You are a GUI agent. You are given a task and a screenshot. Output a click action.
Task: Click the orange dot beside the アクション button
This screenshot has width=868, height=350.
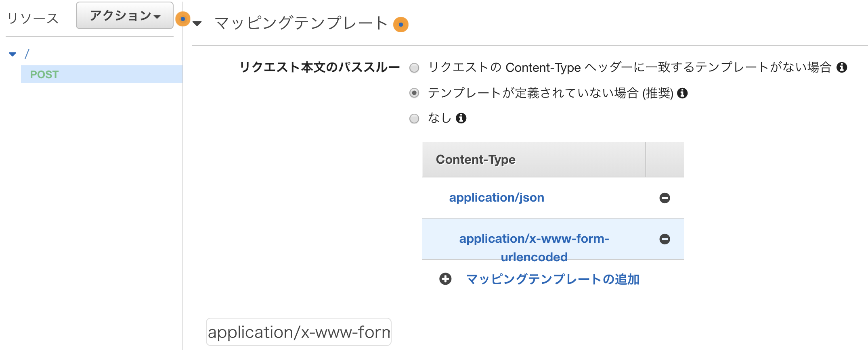tap(183, 19)
